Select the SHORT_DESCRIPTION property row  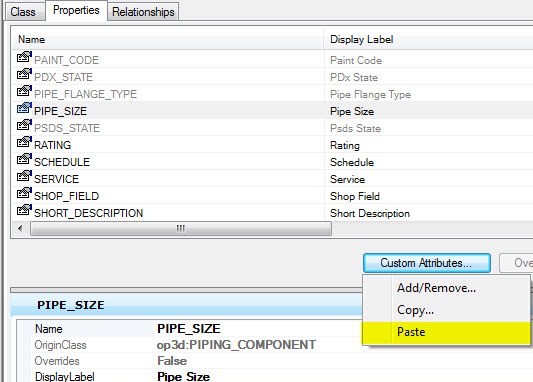click(273, 212)
